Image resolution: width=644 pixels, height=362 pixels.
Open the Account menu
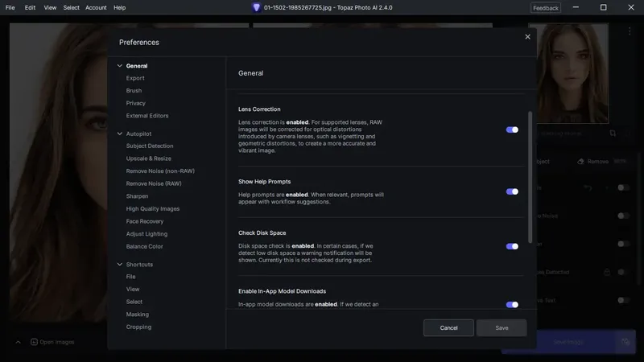coord(96,7)
